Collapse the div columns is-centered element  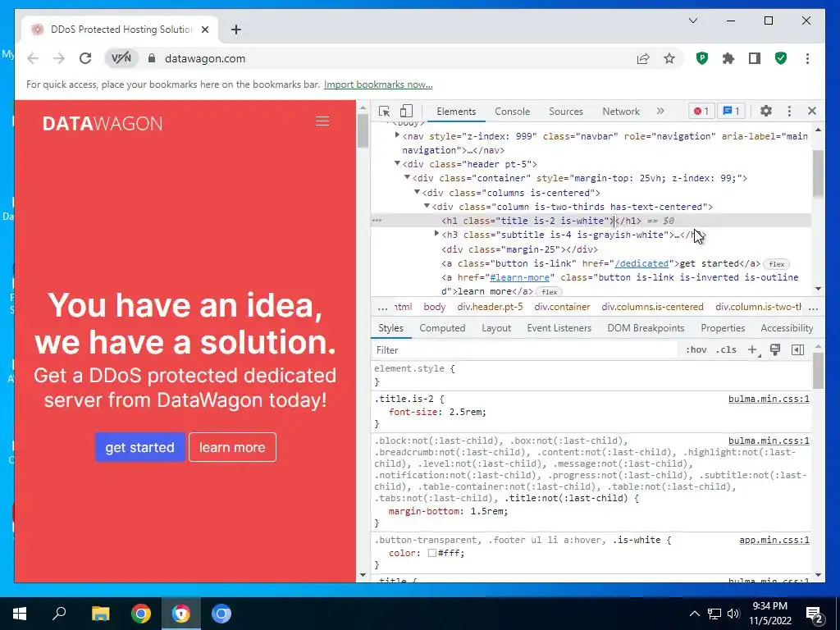417,192
